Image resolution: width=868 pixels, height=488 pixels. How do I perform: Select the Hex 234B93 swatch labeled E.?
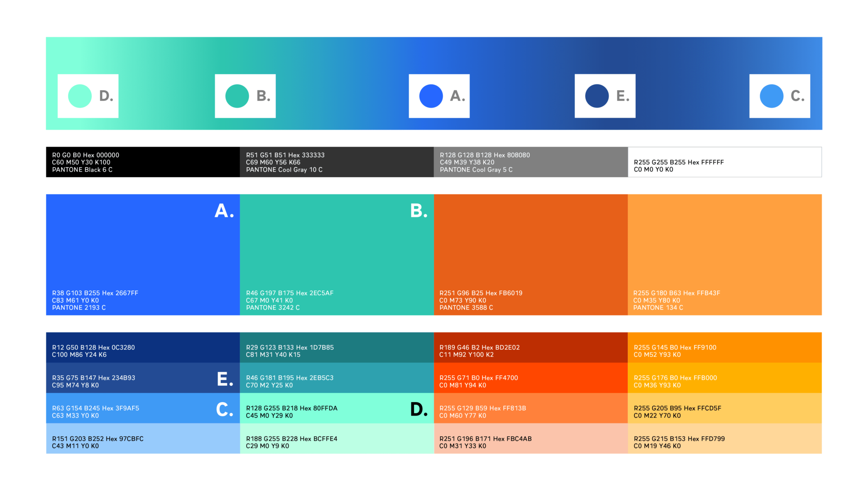click(x=143, y=378)
